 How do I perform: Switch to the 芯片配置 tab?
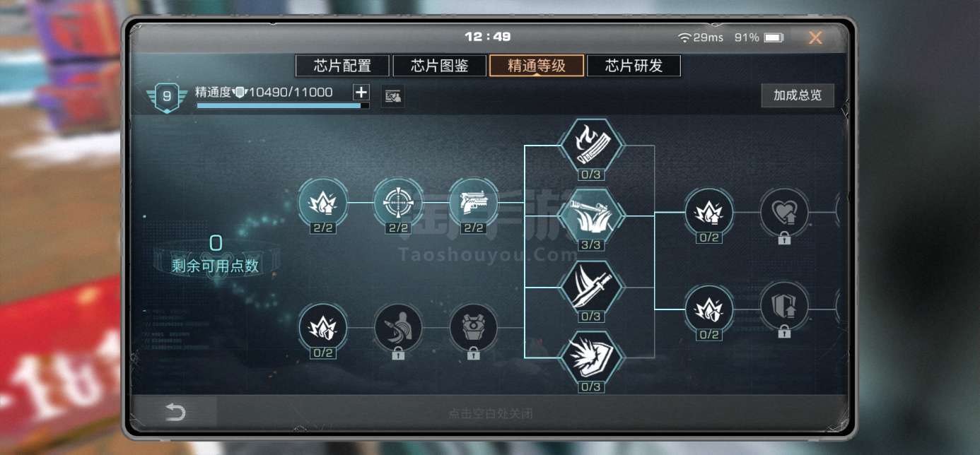(343, 66)
